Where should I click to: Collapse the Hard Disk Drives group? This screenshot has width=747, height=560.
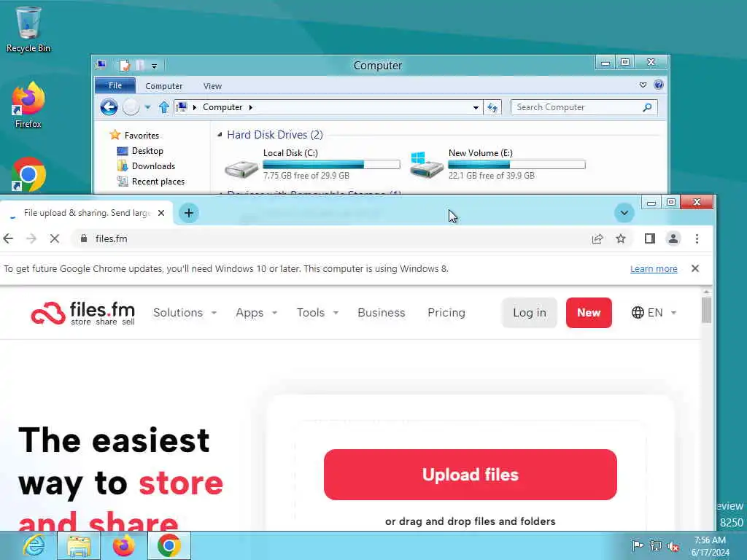[x=220, y=135]
